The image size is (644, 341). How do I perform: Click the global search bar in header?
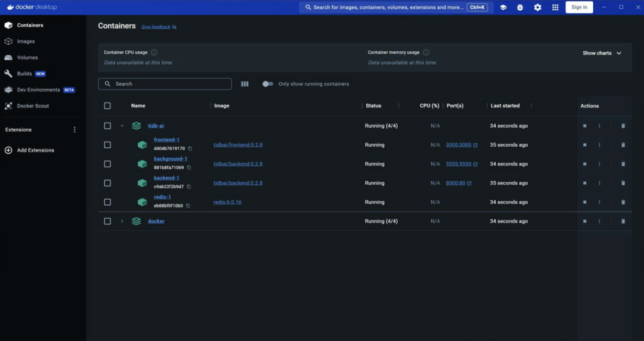click(x=396, y=7)
